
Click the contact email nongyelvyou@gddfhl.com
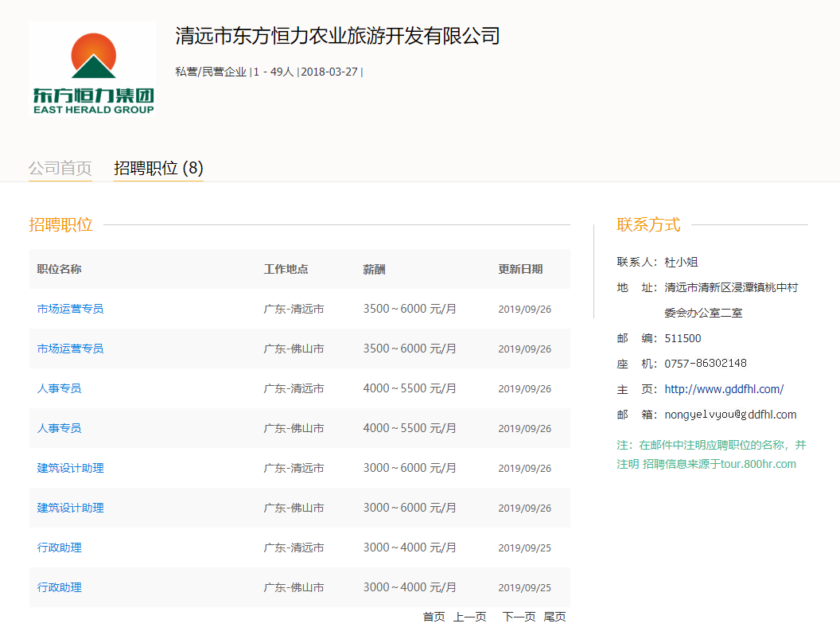tap(730, 415)
